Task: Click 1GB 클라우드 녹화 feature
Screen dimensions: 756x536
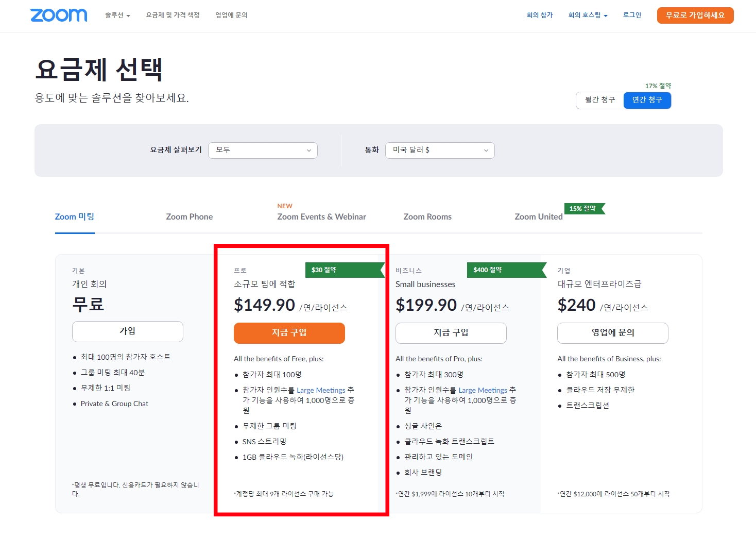Action: coord(293,457)
